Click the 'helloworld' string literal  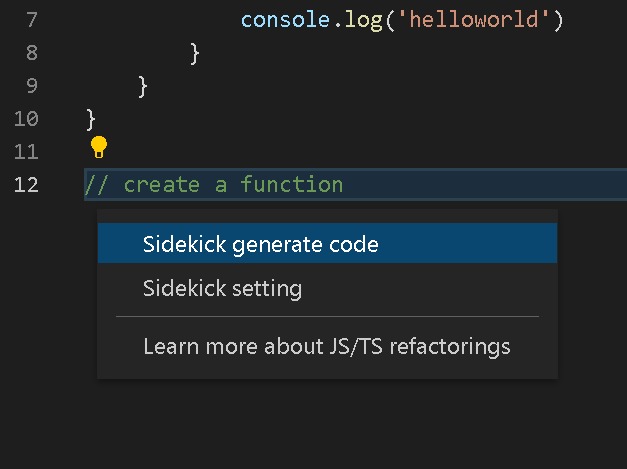click(x=474, y=19)
